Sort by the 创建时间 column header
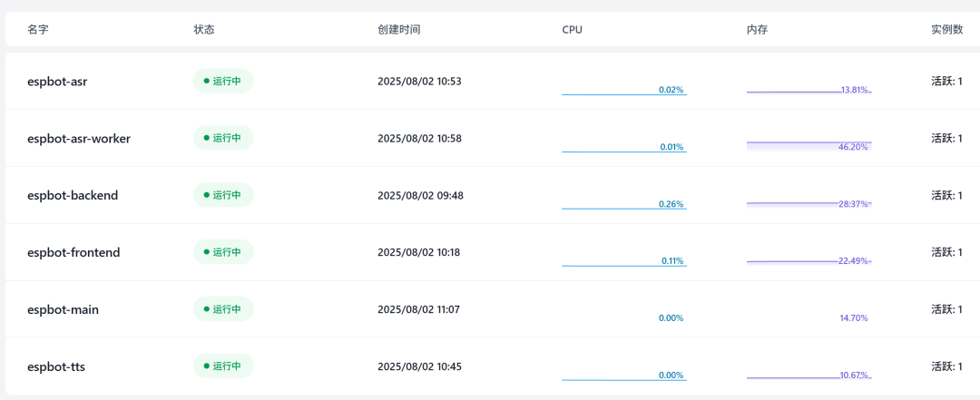Image resolution: width=980 pixels, height=400 pixels. pyautogui.click(x=398, y=29)
